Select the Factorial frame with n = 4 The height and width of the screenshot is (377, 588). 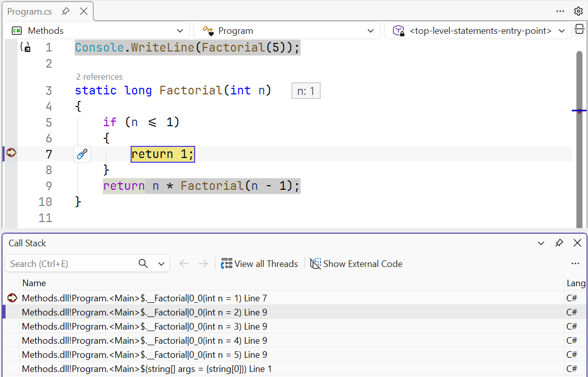295,341
